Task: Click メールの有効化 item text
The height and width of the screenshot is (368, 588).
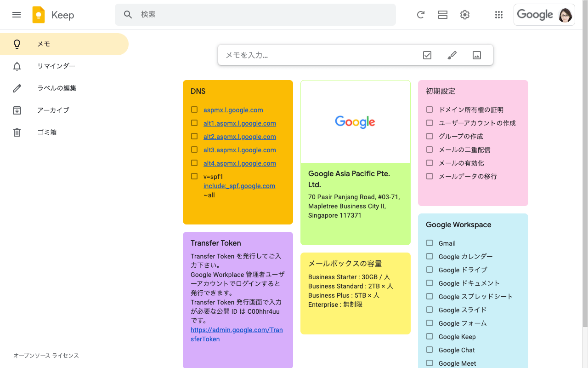Action: (x=461, y=163)
